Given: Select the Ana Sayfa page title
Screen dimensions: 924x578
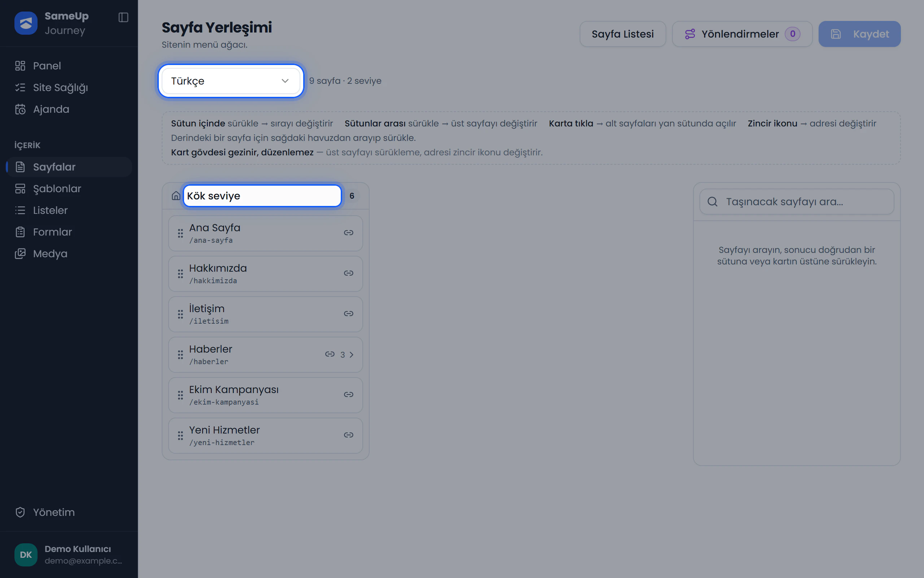Looking at the screenshot, I should [215, 228].
